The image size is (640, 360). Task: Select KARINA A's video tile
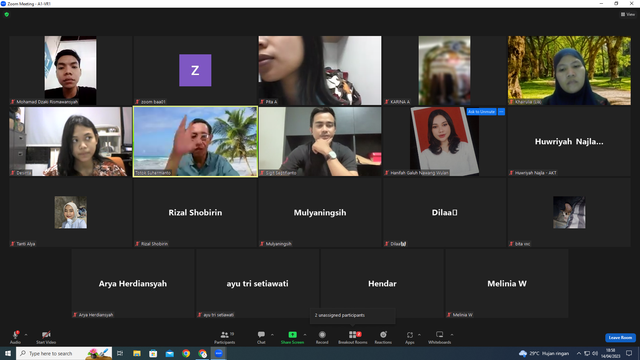[444, 70]
